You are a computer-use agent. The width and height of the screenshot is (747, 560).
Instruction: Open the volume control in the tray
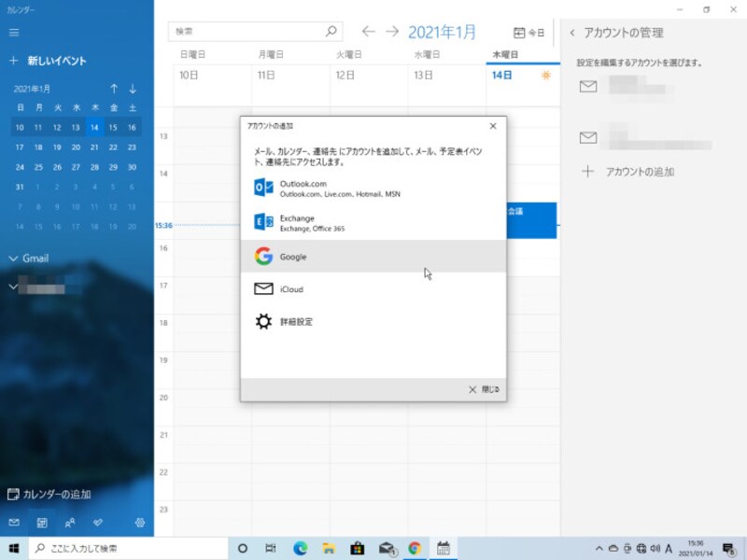656,549
